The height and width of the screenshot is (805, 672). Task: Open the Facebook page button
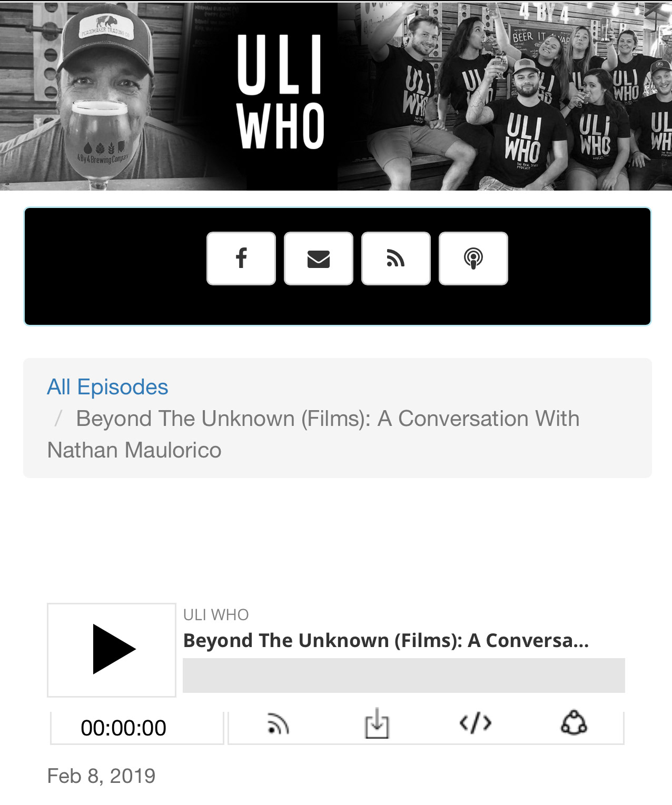pos(241,259)
